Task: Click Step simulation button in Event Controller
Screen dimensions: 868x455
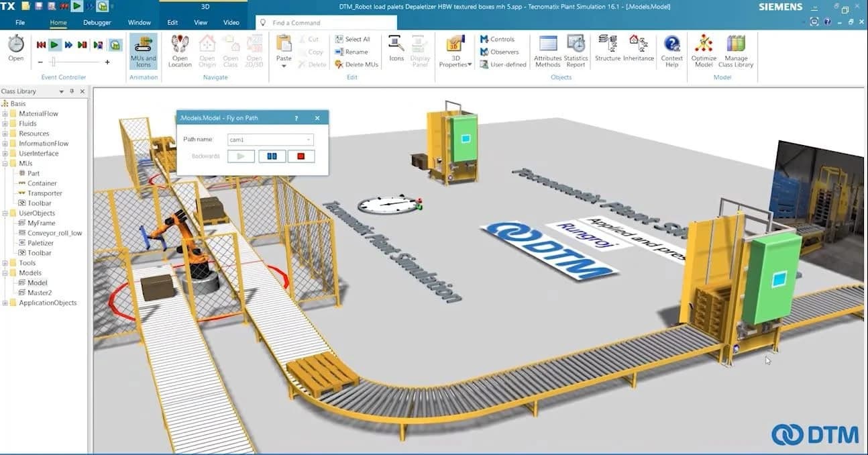Action: coord(83,45)
